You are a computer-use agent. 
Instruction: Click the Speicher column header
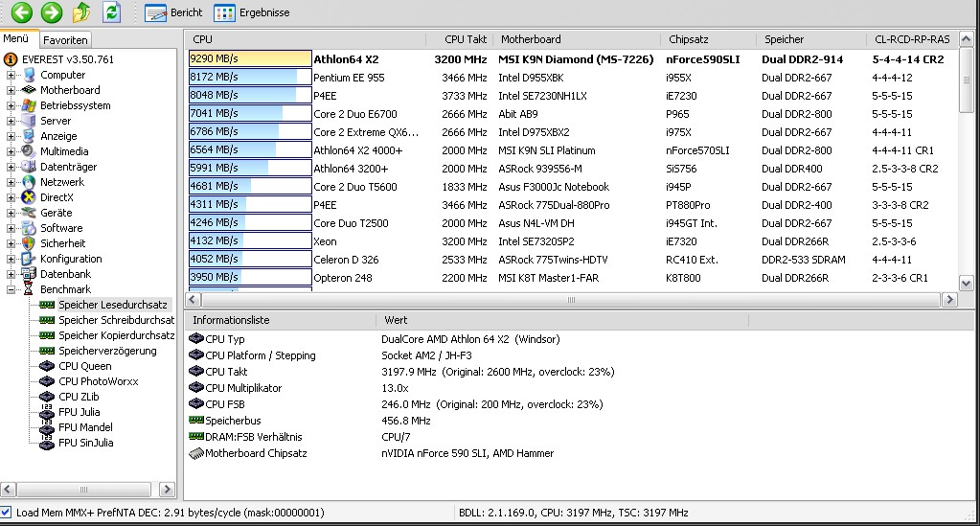(811, 39)
